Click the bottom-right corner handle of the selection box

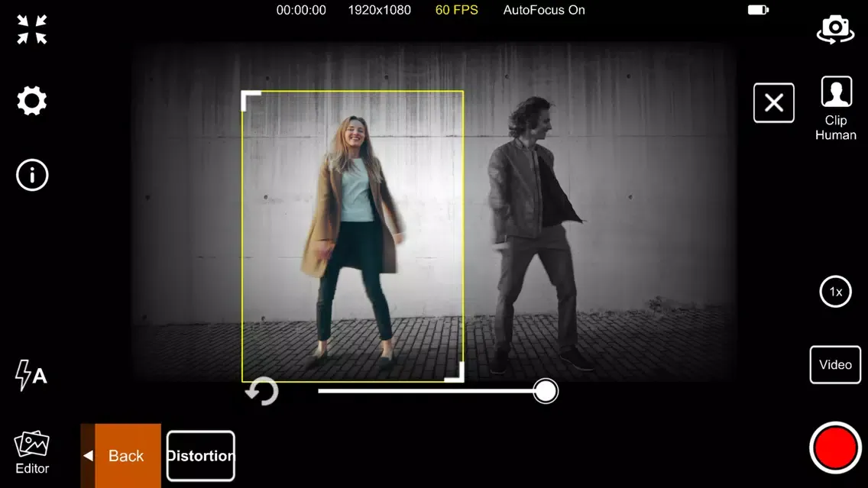tap(456, 373)
